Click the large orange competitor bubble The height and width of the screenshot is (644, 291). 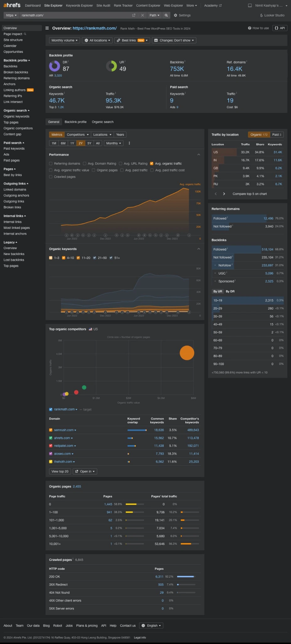coord(187,353)
